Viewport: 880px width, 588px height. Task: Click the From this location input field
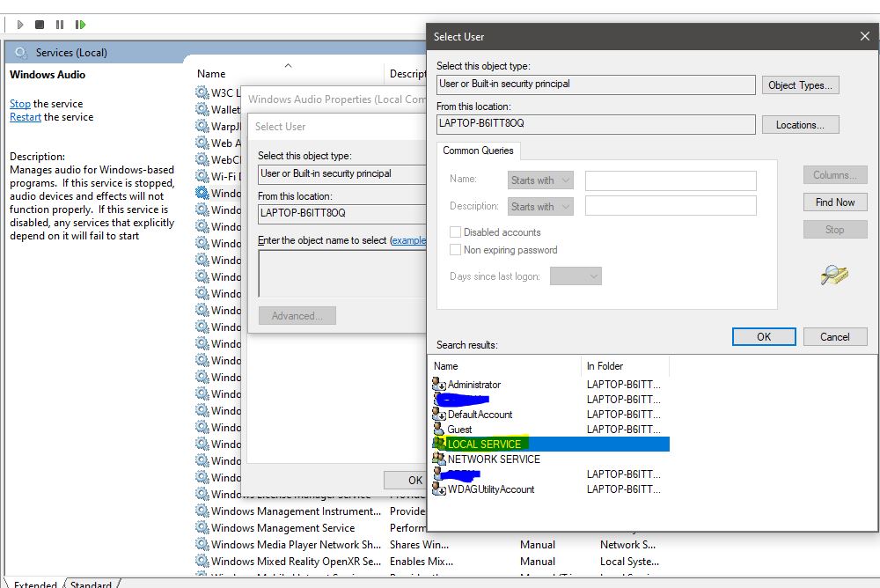pyautogui.click(x=594, y=123)
